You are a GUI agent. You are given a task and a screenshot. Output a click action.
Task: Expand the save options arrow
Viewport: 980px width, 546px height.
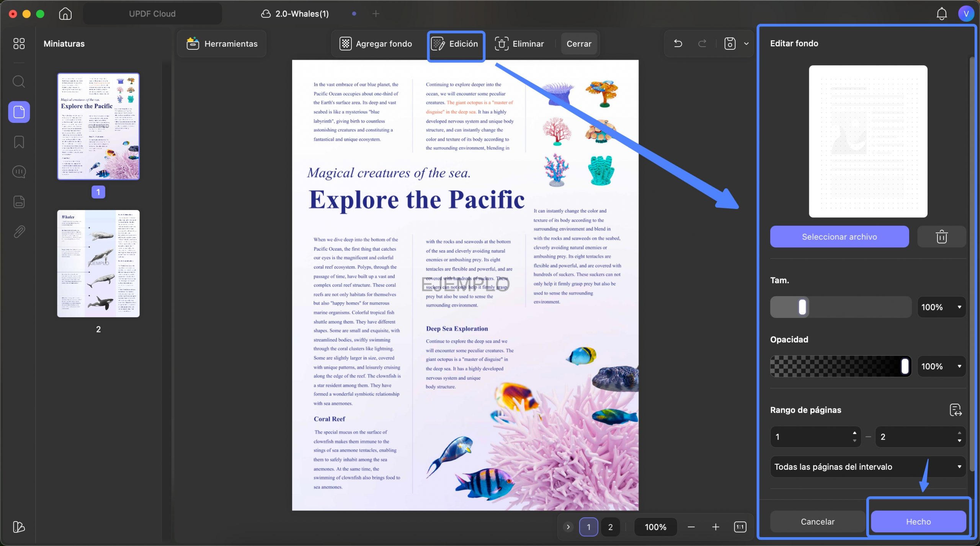(x=746, y=44)
